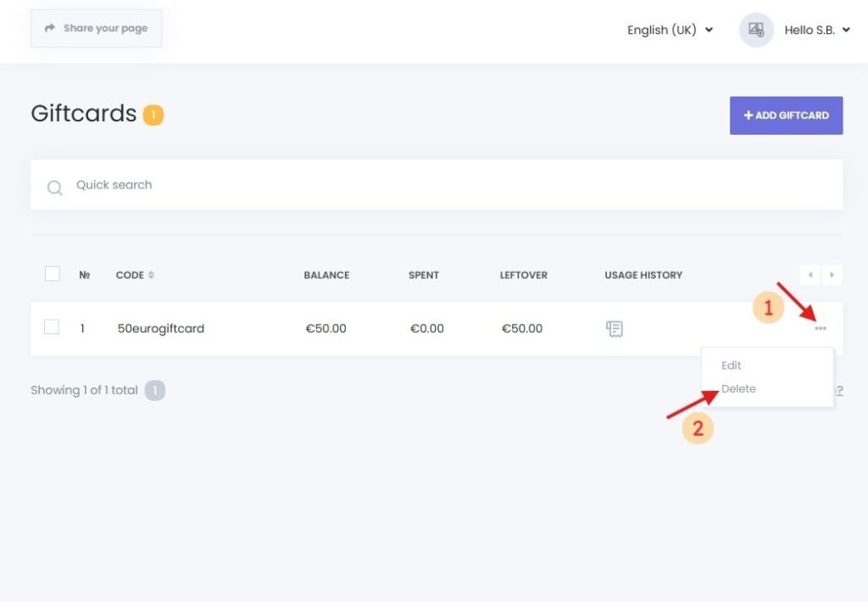This screenshot has height=602, width=868.
Task: Select Edit from the actions menu
Action: pos(731,365)
